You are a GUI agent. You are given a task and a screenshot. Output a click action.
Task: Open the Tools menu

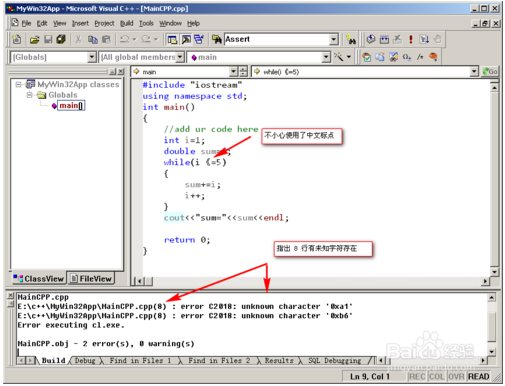click(146, 23)
